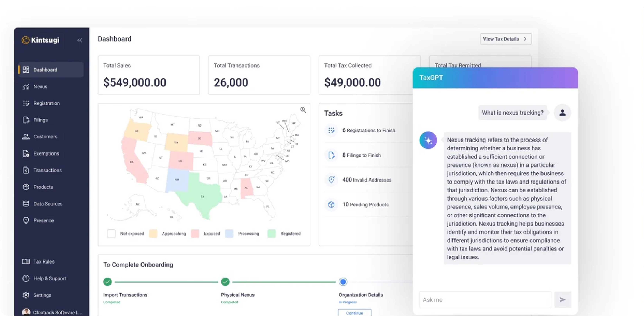The image size is (644, 316).
Task: Click the Import Transactions completed checkmark
Action: click(x=108, y=282)
